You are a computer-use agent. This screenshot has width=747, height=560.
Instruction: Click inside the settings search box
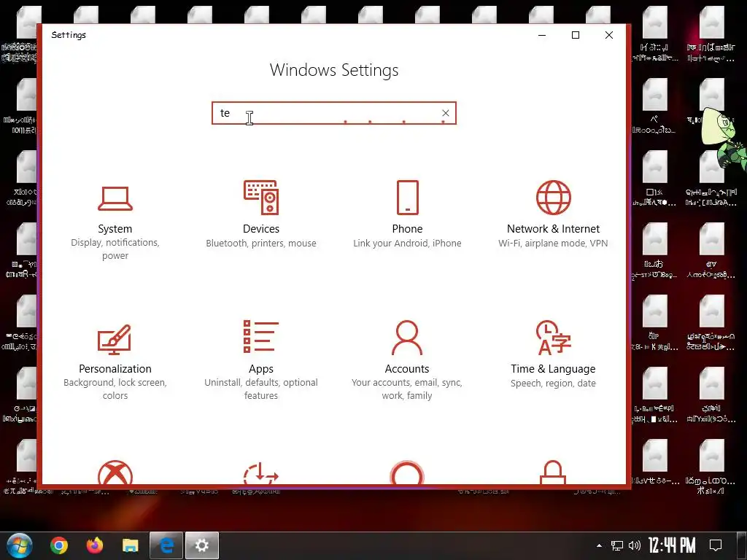coord(333,113)
